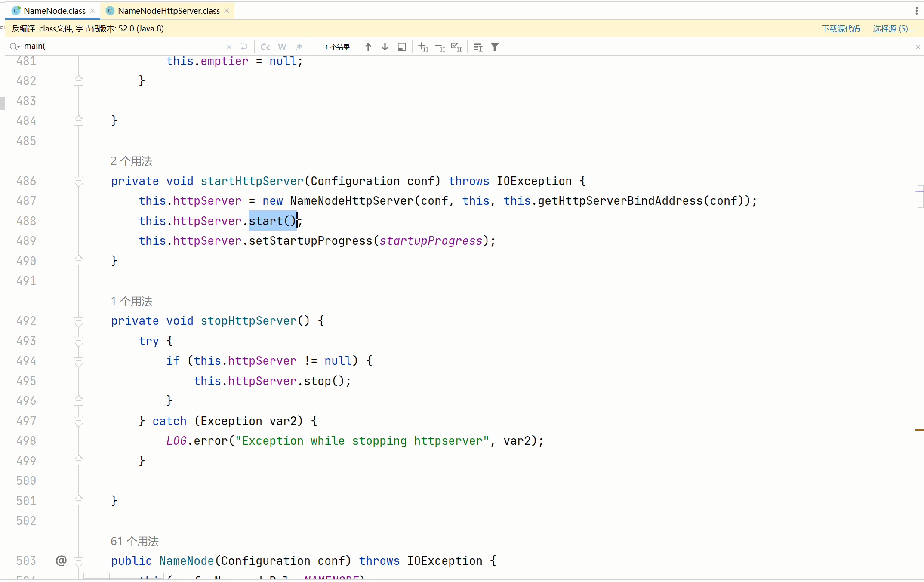
Task: Collapse startHttpServer method fold marker
Action: (x=79, y=181)
